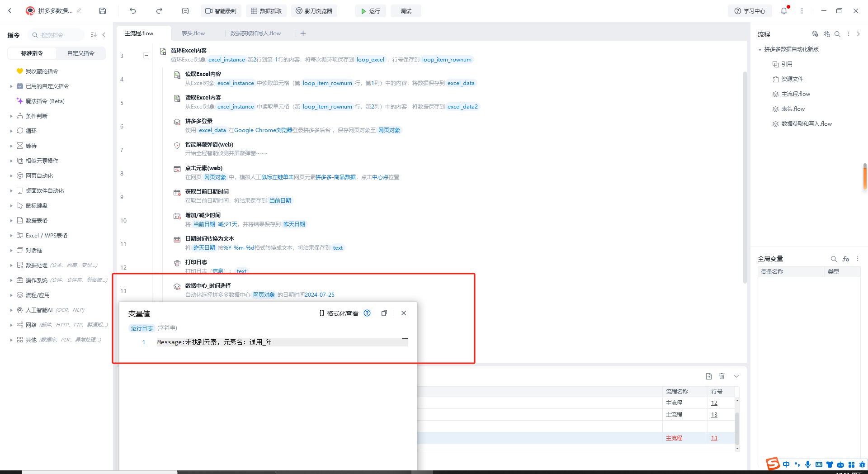Focus the 搜索指令 search field

57,35
